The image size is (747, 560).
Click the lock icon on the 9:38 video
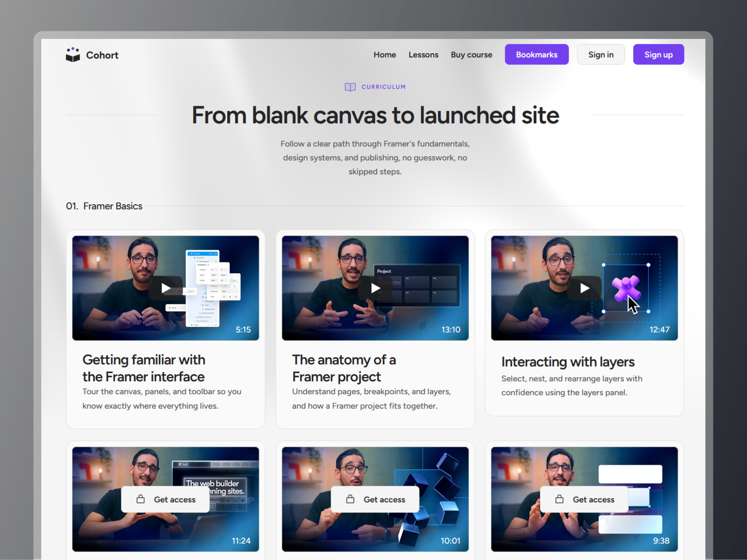point(559,499)
